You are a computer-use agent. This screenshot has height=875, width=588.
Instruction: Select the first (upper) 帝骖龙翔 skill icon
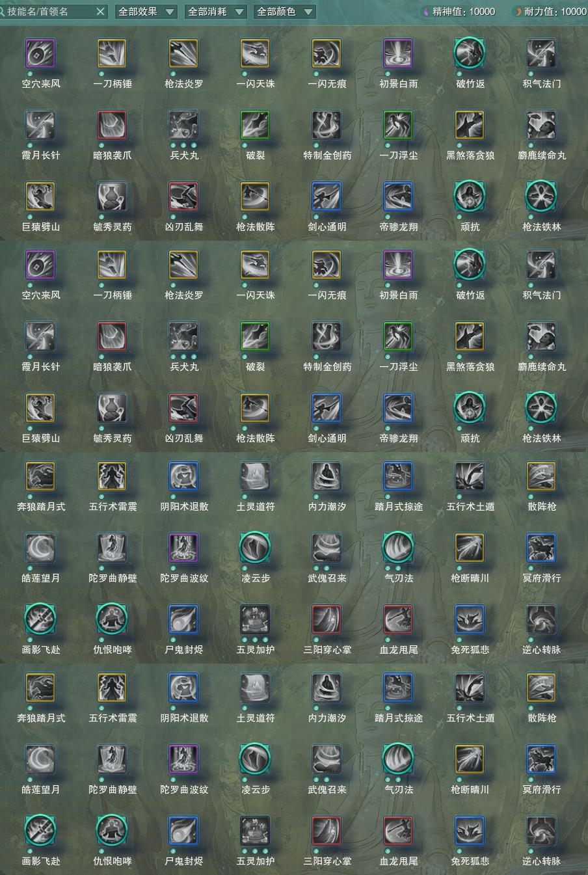point(398,196)
